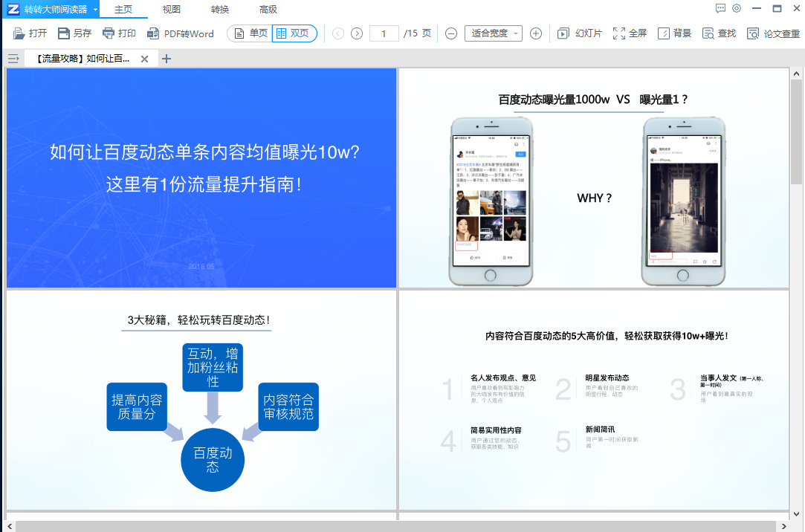Viewport: 805px width, 532px height.
Task: Zoom in with the plus icon
Action: pyautogui.click(x=535, y=33)
